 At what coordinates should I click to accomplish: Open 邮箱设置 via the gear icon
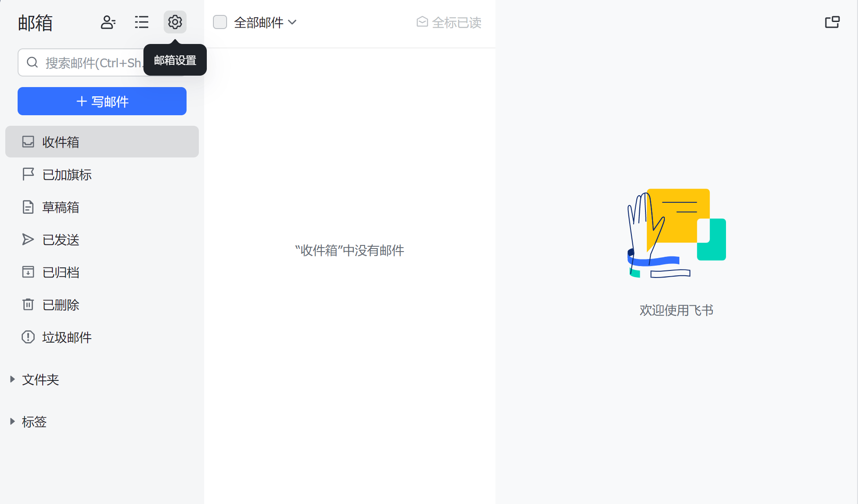coord(175,22)
